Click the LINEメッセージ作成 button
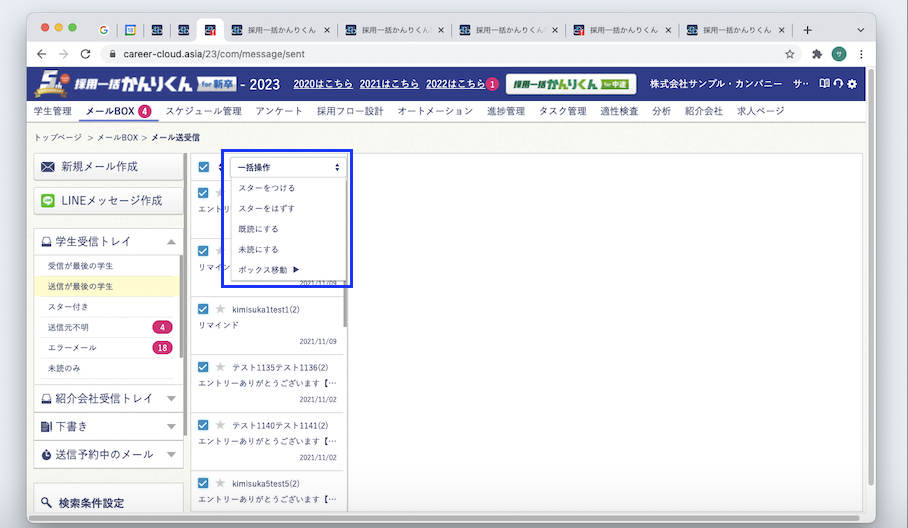This screenshot has width=908, height=528. [x=108, y=201]
